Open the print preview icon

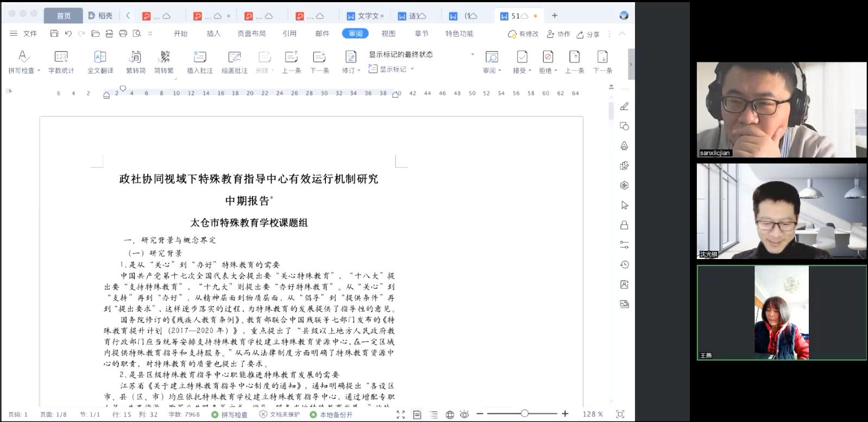pos(137,34)
